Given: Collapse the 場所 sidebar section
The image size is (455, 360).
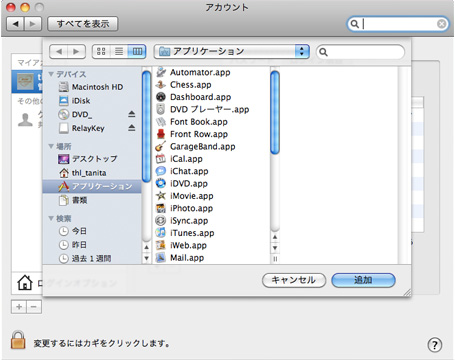Looking at the screenshot, I should click(x=51, y=146).
